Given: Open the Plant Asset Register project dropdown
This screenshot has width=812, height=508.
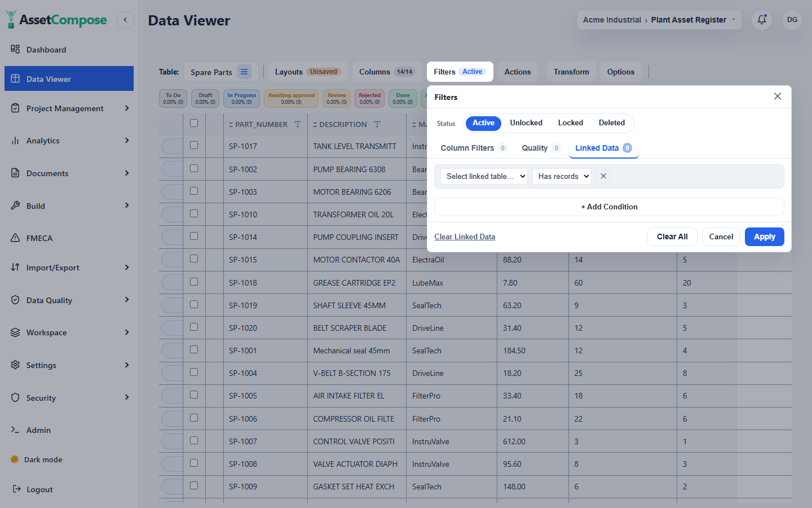Looking at the screenshot, I should coord(659,20).
